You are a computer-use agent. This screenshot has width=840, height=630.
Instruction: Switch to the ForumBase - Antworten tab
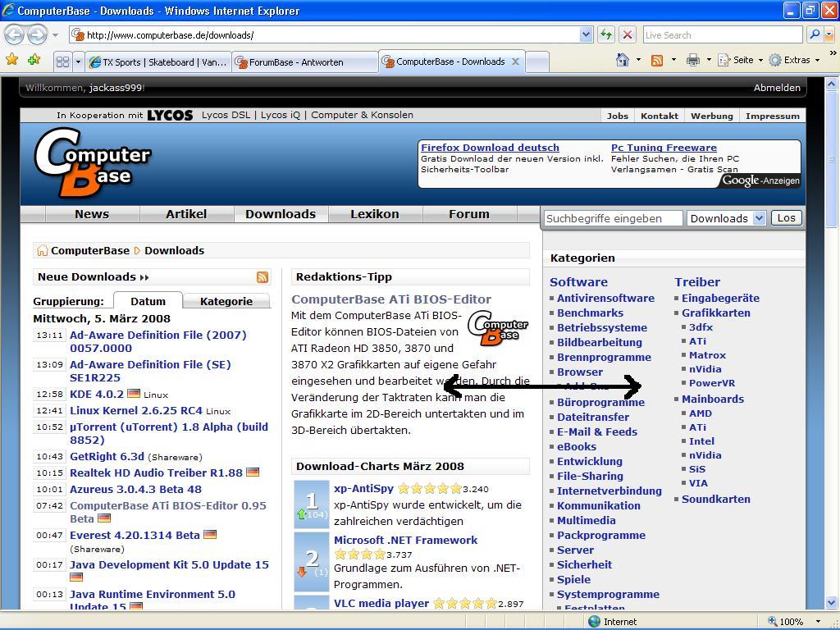tap(305, 62)
